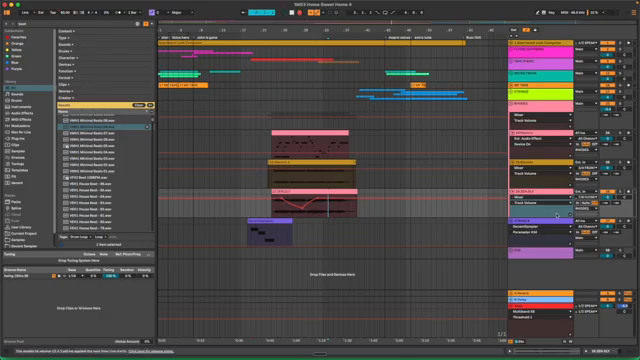Toggle the arrangement loop switch icon
This screenshot has height=360, width=640.
pyautogui.click(x=385, y=13)
